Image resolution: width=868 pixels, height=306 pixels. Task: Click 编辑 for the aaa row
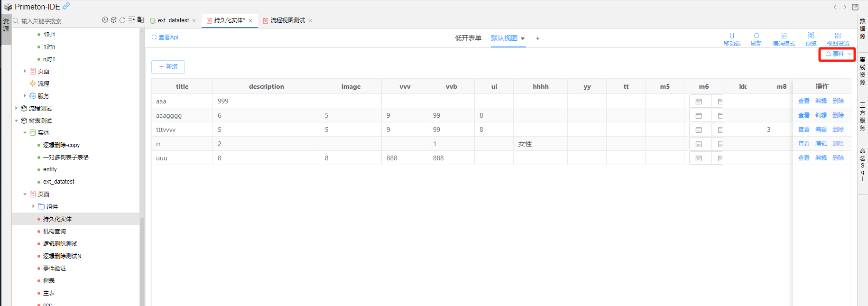(821, 101)
